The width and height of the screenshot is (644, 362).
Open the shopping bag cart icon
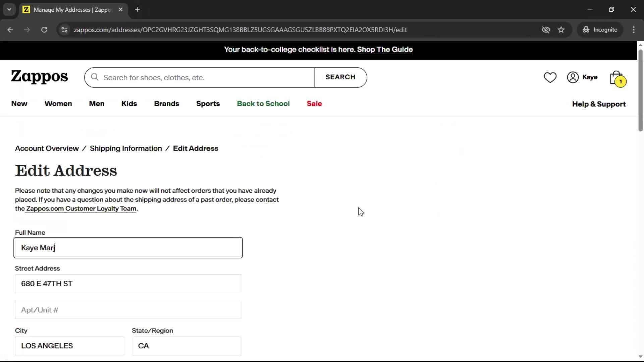click(618, 79)
